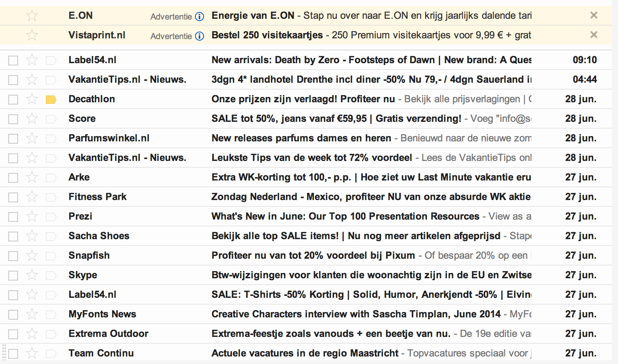The width and height of the screenshot is (618, 364).
Task: Open Bekijk alle top SALE items email
Action: point(371,236)
